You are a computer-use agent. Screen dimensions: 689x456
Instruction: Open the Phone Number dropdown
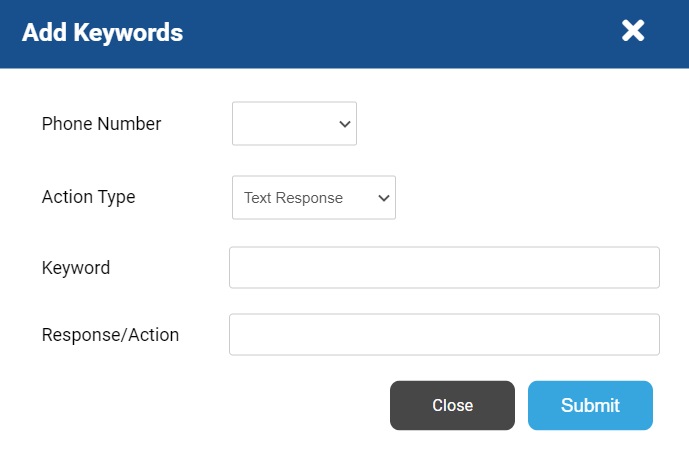294,123
